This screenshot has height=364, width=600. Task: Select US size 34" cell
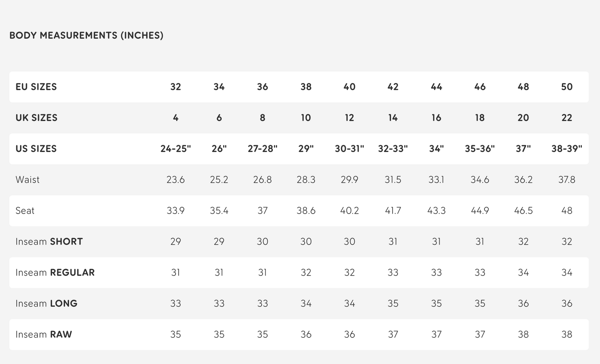point(436,149)
